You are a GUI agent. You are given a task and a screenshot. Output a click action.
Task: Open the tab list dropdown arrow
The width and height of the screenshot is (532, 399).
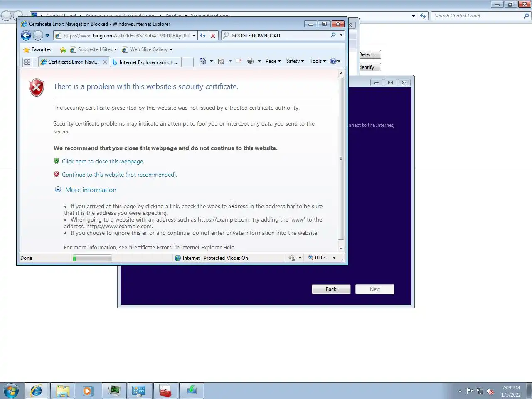(35, 62)
